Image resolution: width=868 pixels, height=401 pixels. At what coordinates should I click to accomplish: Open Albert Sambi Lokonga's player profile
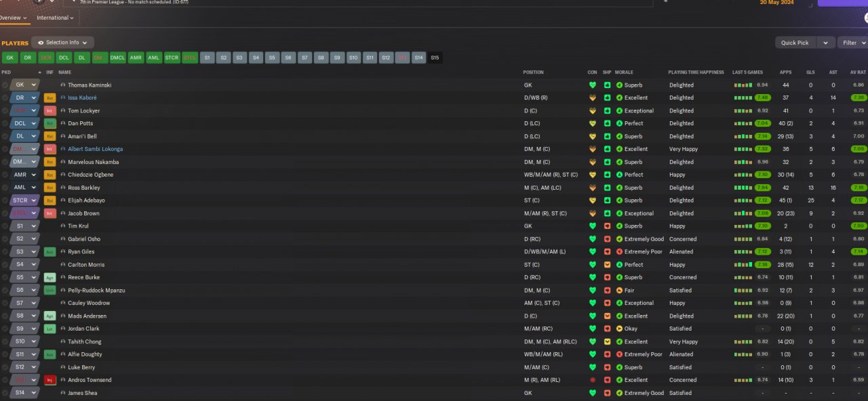[x=95, y=149]
